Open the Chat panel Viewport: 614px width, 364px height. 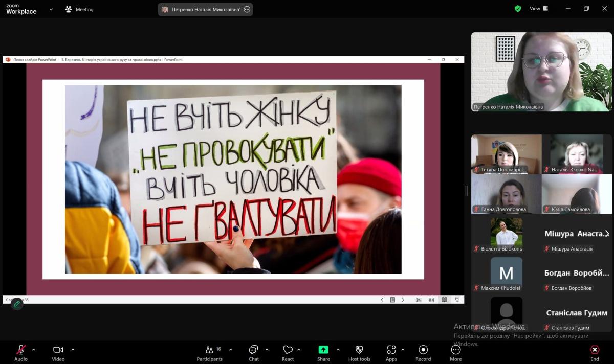coord(253,350)
